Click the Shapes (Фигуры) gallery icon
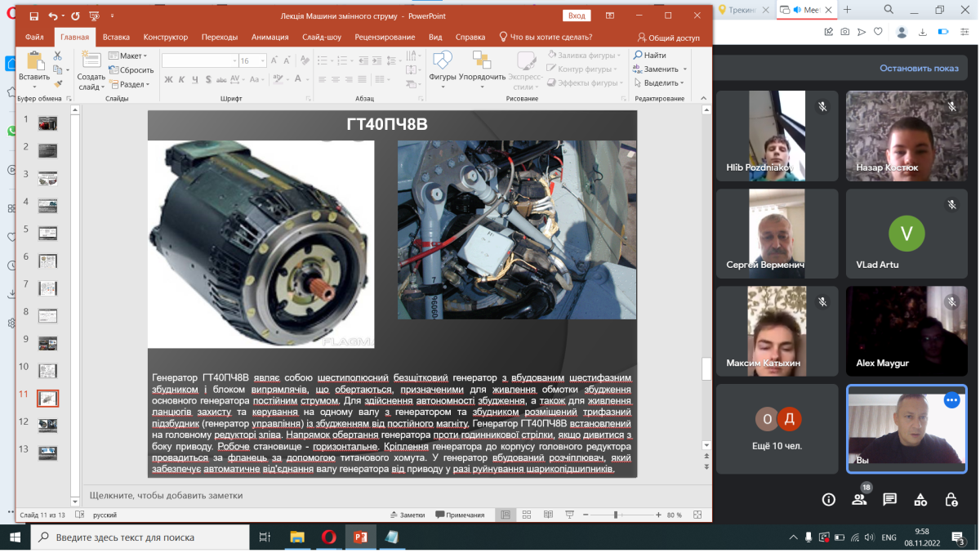This screenshot has width=980, height=553. [442, 61]
